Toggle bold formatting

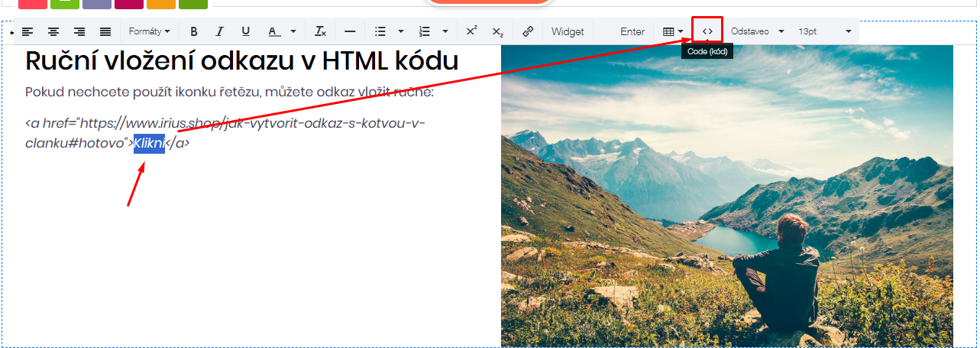(194, 31)
